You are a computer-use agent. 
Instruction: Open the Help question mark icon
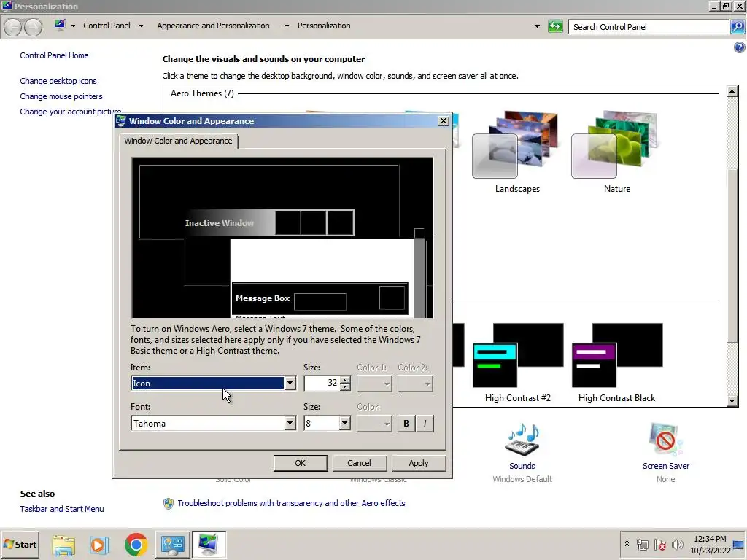(x=740, y=47)
